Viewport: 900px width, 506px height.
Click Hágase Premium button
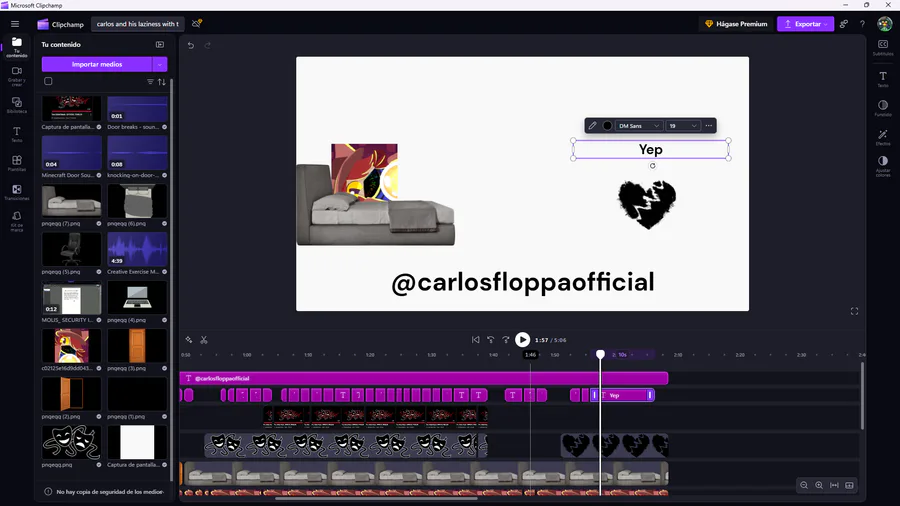pos(736,24)
